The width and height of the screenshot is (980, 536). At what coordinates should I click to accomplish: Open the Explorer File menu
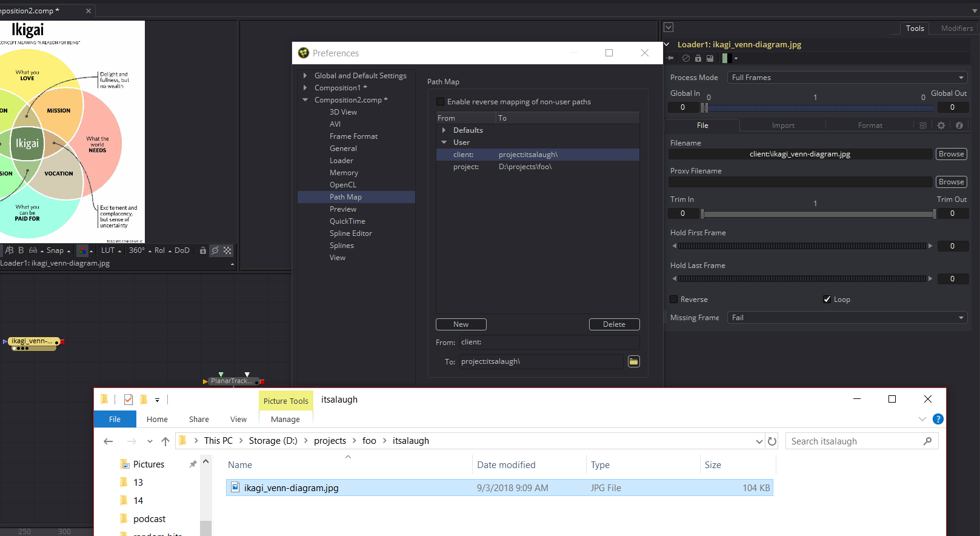[x=115, y=419]
